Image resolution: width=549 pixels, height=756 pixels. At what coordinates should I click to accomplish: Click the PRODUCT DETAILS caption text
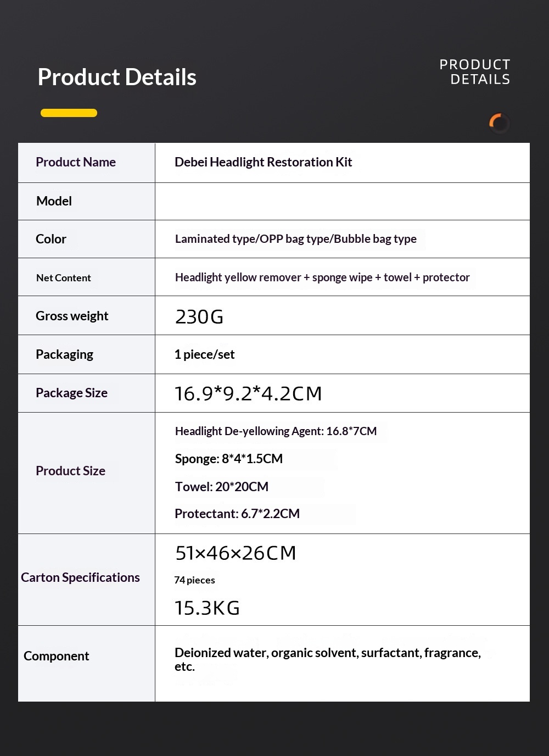click(x=475, y=72)
